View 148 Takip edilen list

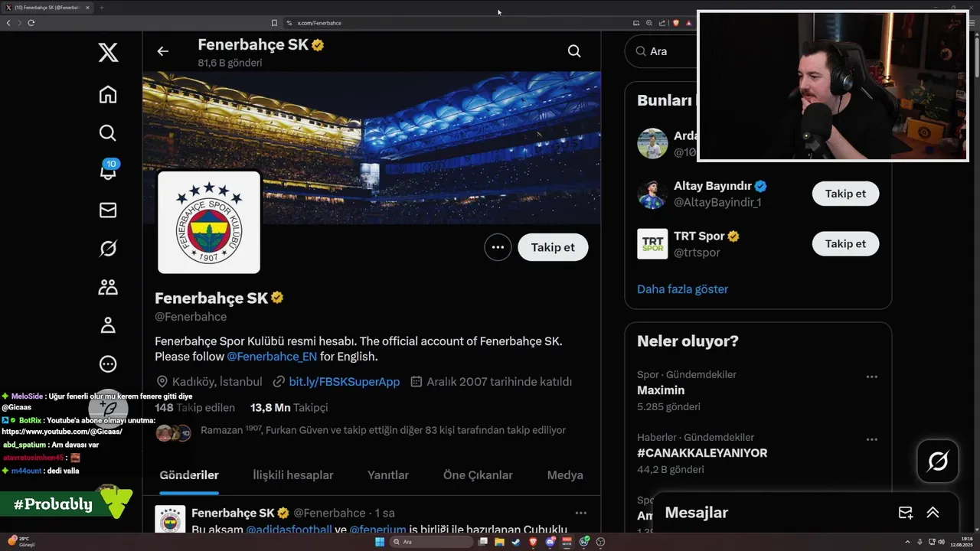point(194,408)
